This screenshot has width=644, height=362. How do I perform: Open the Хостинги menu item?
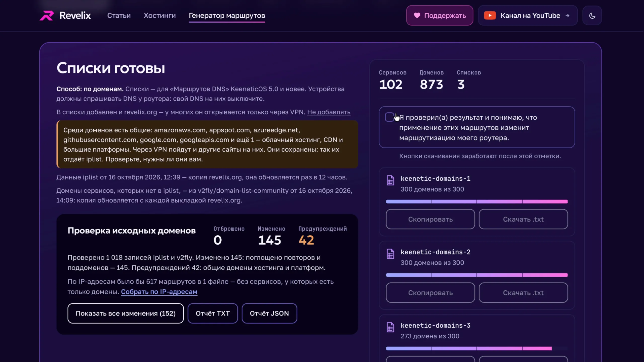(159, 16)
